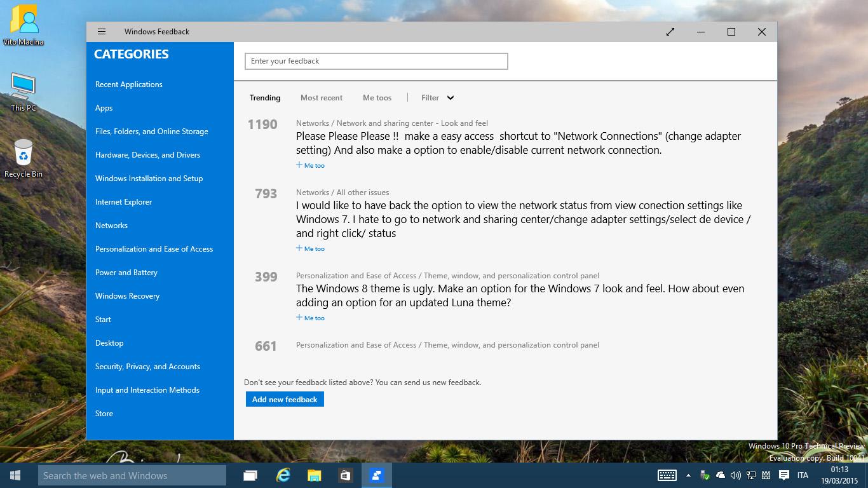The width and height of the screenshot is (868, 488).
Task: Switch to the Most recent tab
Action: click(x=322, y=98)
